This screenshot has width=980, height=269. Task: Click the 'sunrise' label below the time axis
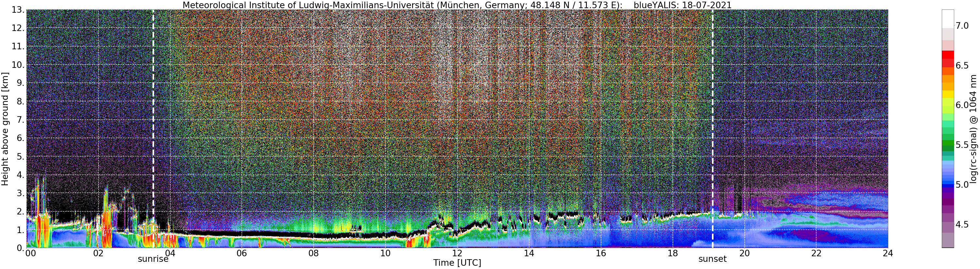click(x=153, y=259)
